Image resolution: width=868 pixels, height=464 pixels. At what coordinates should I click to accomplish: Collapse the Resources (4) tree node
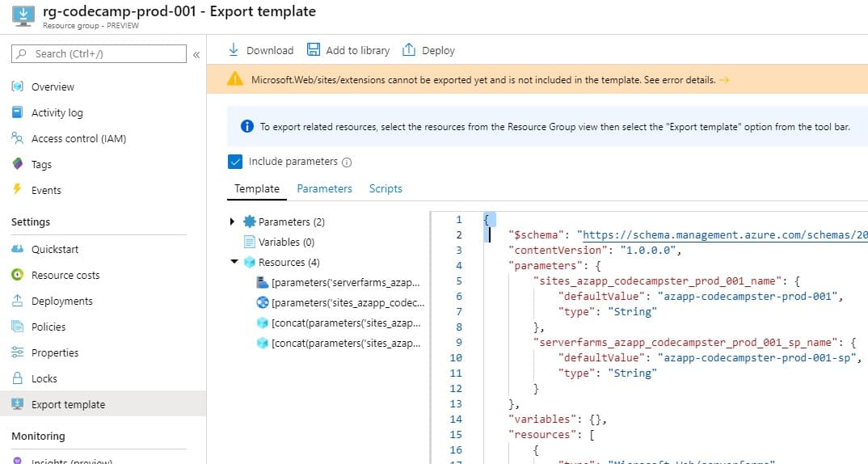[234, 262]
